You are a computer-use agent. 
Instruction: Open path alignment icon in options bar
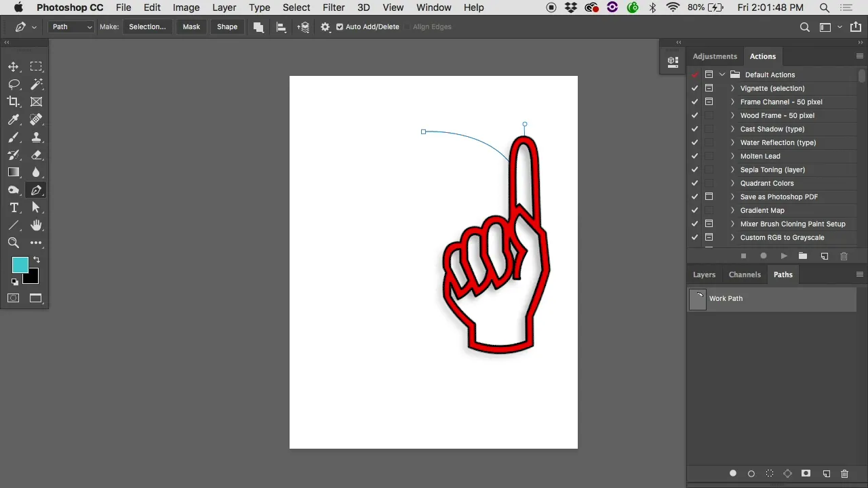(x=281, y=27)
